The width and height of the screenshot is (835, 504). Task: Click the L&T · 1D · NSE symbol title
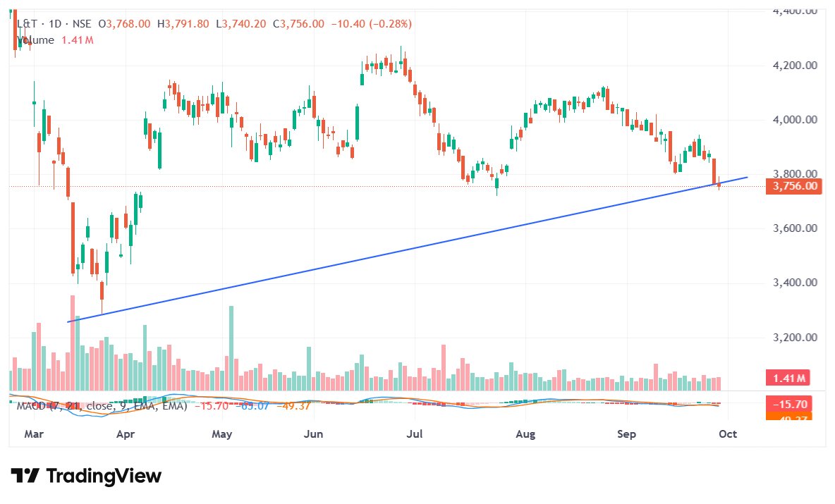pyautogui.click(x=54, y=24)
